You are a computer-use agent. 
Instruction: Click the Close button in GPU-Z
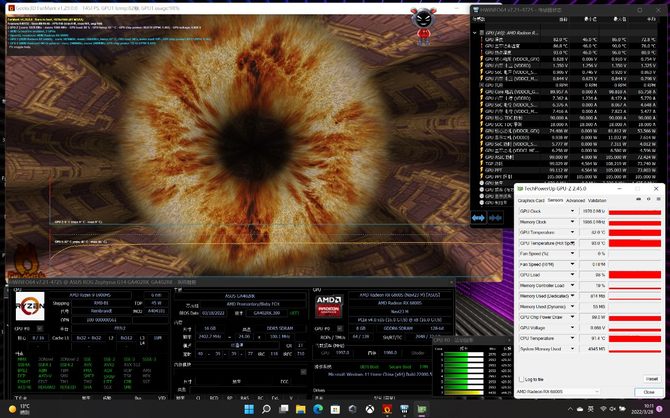coord(650,391)
